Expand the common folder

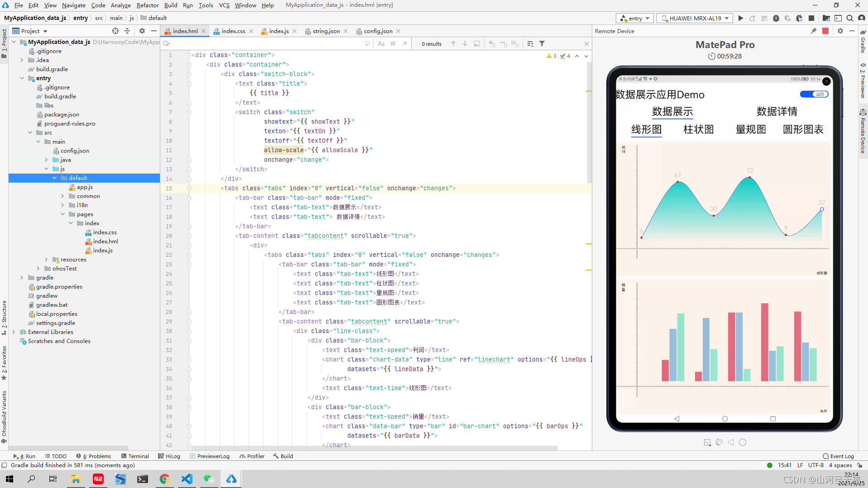pyautogui.click(x=62, y=196)
